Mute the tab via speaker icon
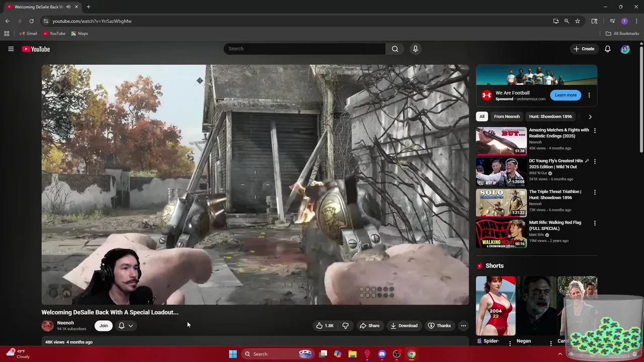This screenshot has height=362, width=644. (x=68, y=7)
